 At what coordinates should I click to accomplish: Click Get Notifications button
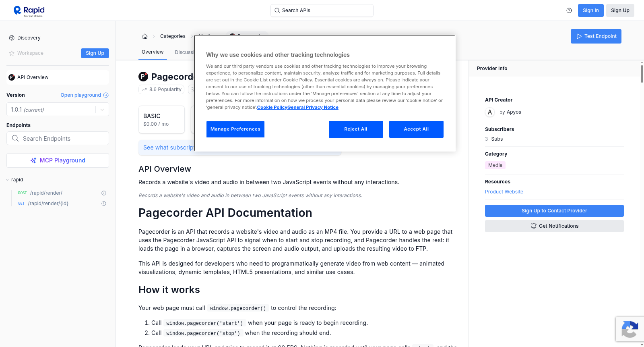click(x=554, y=226)
